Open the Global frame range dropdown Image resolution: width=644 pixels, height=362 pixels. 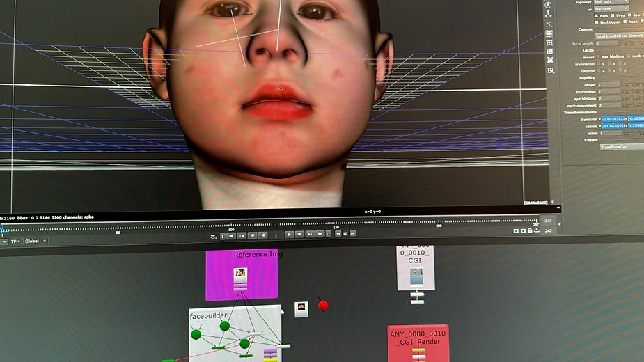[36, 242]
